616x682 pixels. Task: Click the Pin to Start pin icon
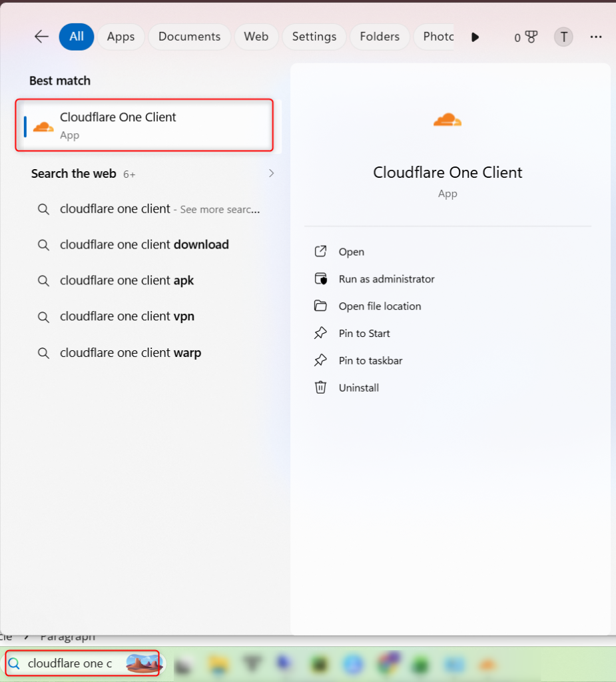(320, 333)
